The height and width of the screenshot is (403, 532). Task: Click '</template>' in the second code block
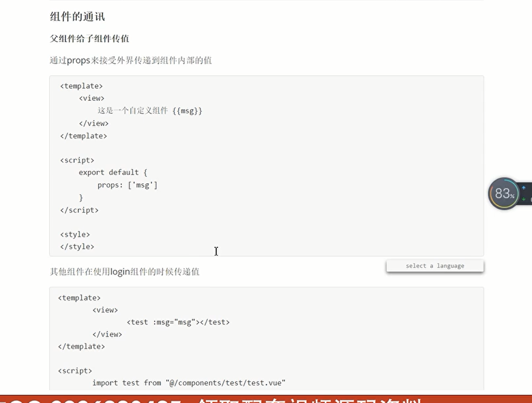82,347
